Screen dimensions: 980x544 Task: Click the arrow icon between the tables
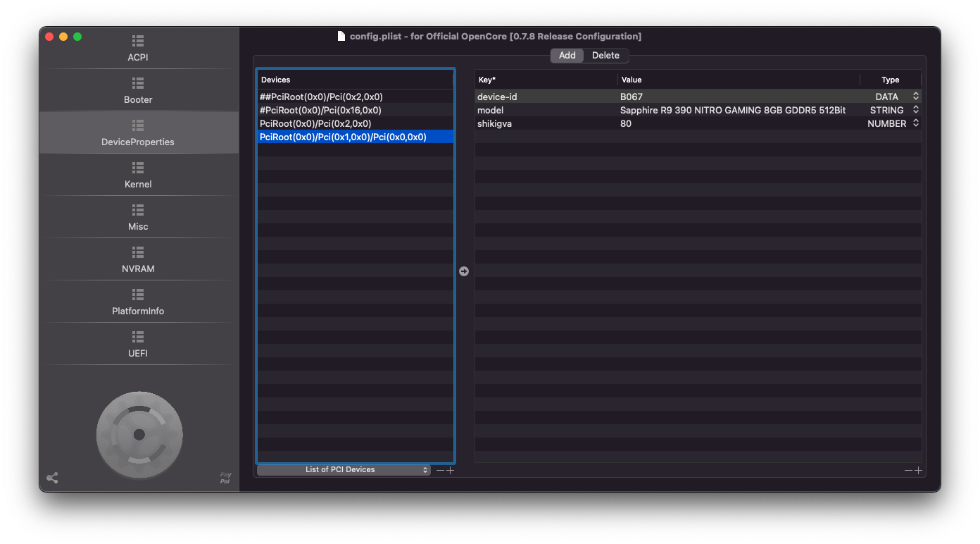click(x=464, y=271)
